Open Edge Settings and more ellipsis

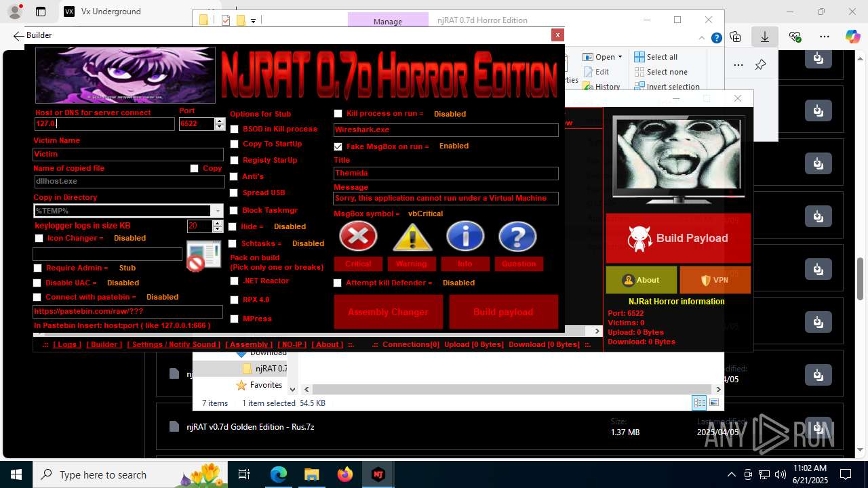point(825,37)
